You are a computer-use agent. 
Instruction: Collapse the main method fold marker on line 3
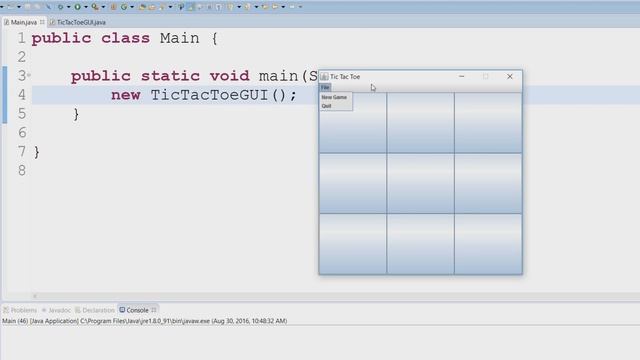click(29, 75)
